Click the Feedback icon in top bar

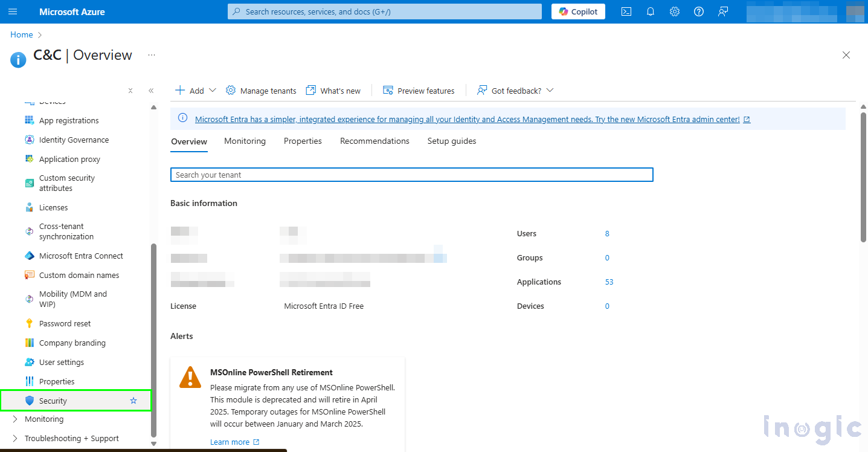point(723,11)
